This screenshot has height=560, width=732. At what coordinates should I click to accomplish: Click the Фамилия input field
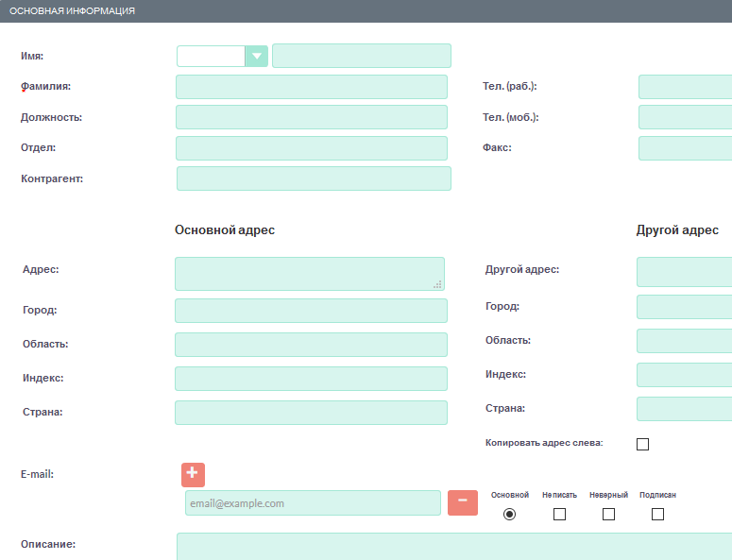(311, 87)
